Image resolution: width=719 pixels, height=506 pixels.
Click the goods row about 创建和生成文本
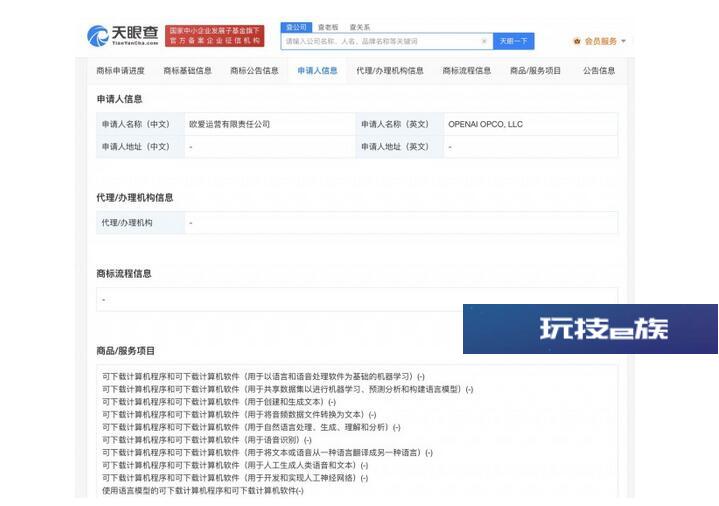pyautogui.click(x=219, y=402)
